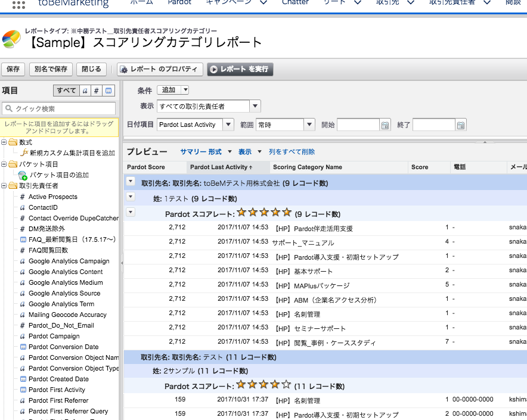This screenshot has width=527, height=420.
Task: Click the クイック検索 input field
Action: [x=59, y=108]
